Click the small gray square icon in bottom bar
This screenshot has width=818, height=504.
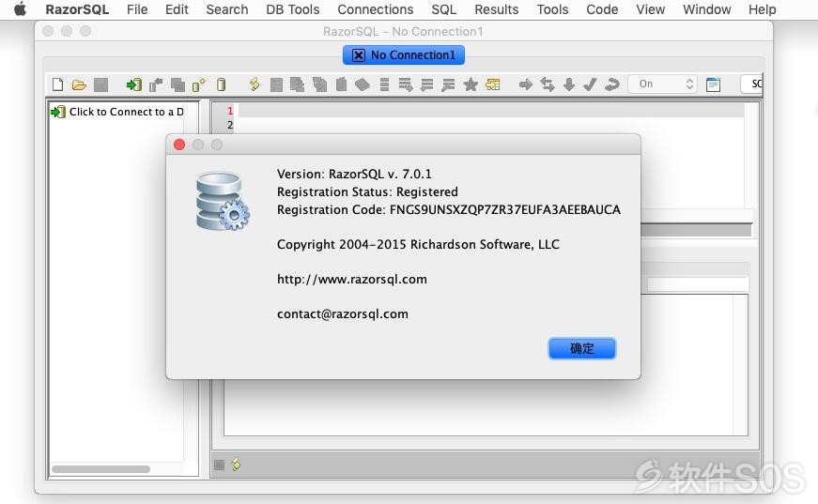pos(219,465)
